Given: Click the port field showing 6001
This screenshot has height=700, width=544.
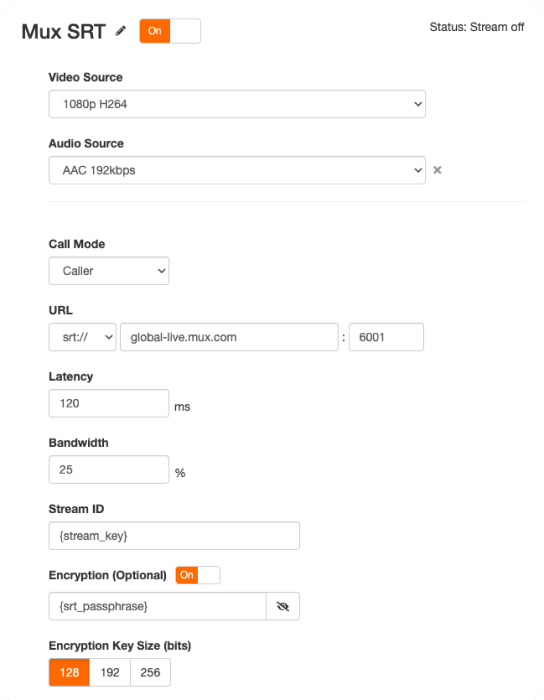Looking at the screenshot, I should tap(386, 337).
